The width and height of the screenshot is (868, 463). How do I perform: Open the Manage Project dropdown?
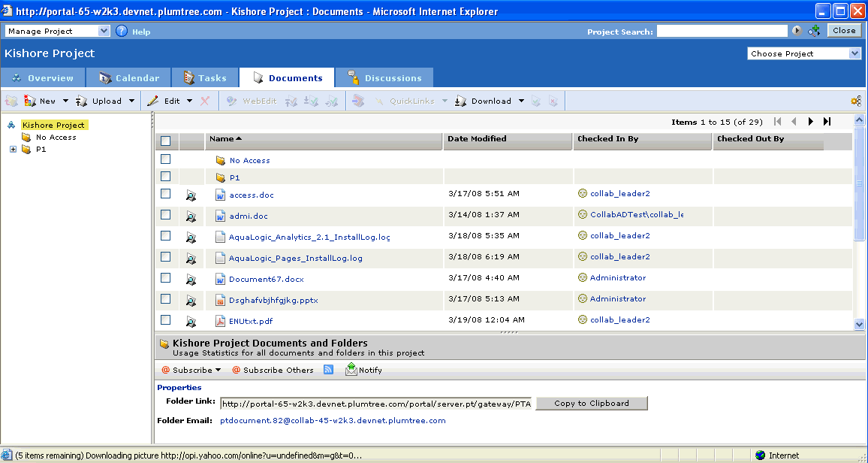pyautogui.click(x=58, y=31)
